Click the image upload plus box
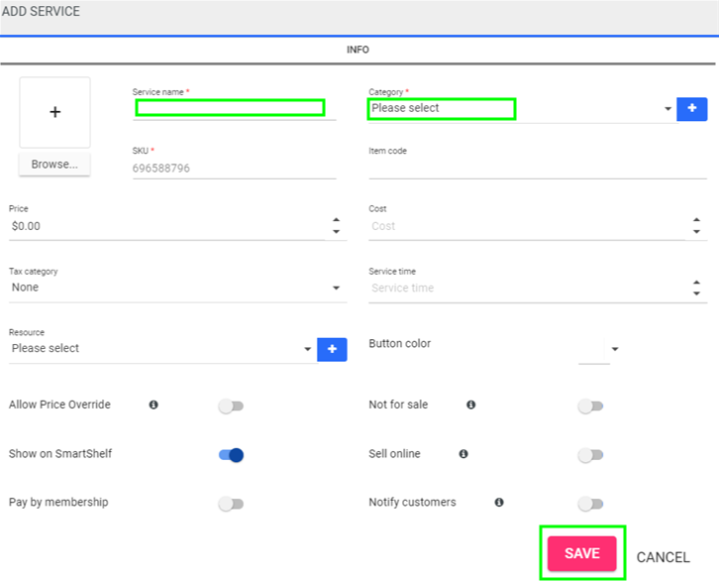719x586 pixels. (55, 113)
